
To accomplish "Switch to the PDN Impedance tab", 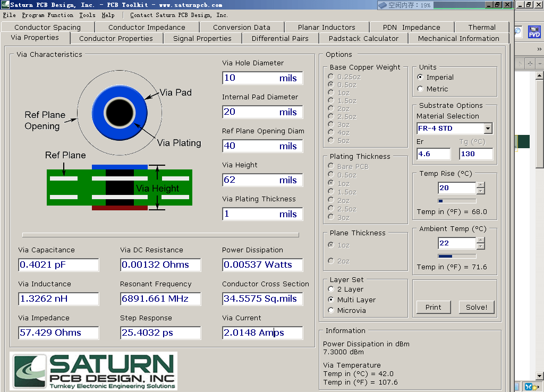I will point(412,27).
